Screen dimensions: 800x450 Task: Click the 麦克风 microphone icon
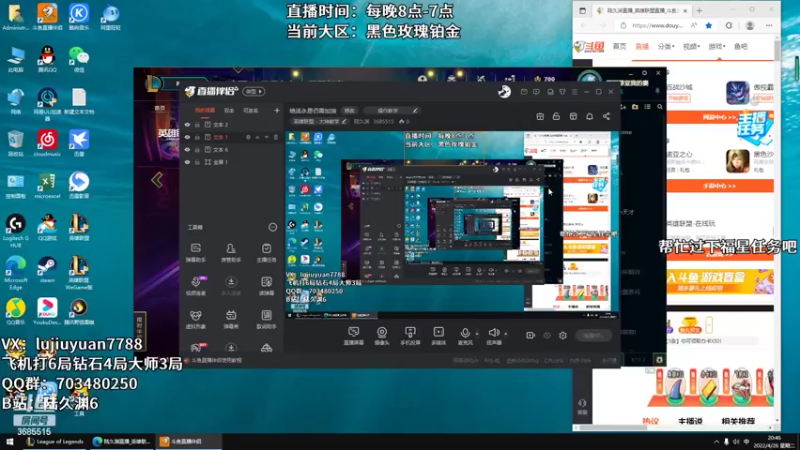point(465,333)
